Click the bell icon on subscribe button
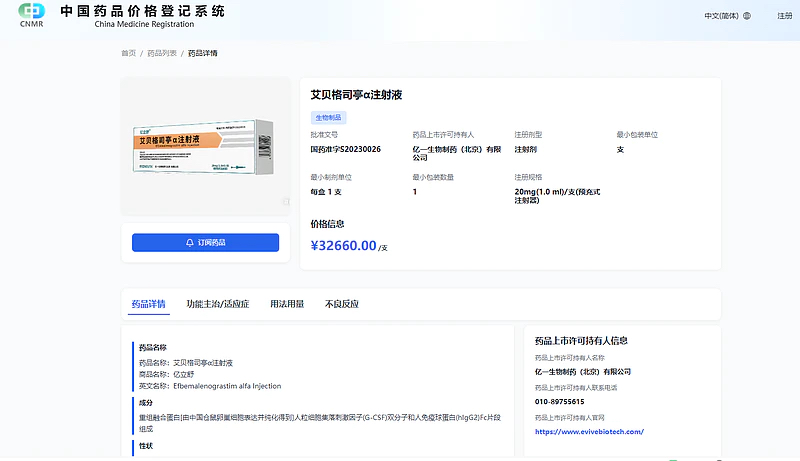Image resolution: width=800 pixels, height=461 pixels. click(x=190, y=243)
